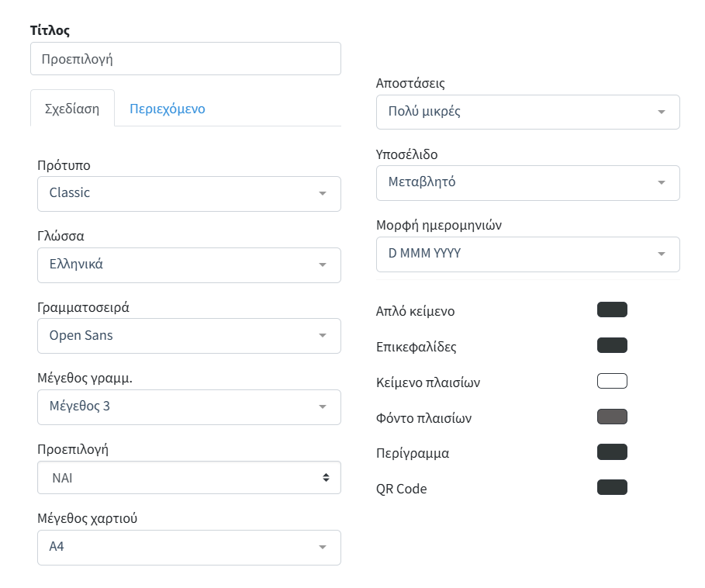Pick the Απλό κείμενο color swatch
The height and width of the screenshot is (588, 705).
612,310
